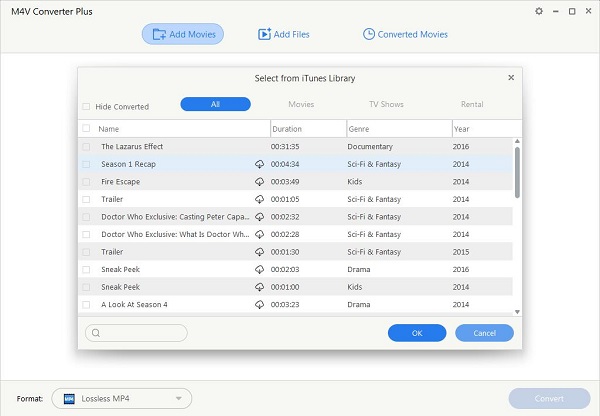The image size is (600, 416).
Task: Tick the select-all checkbox beside Name
Action: (x=86, y=128)
